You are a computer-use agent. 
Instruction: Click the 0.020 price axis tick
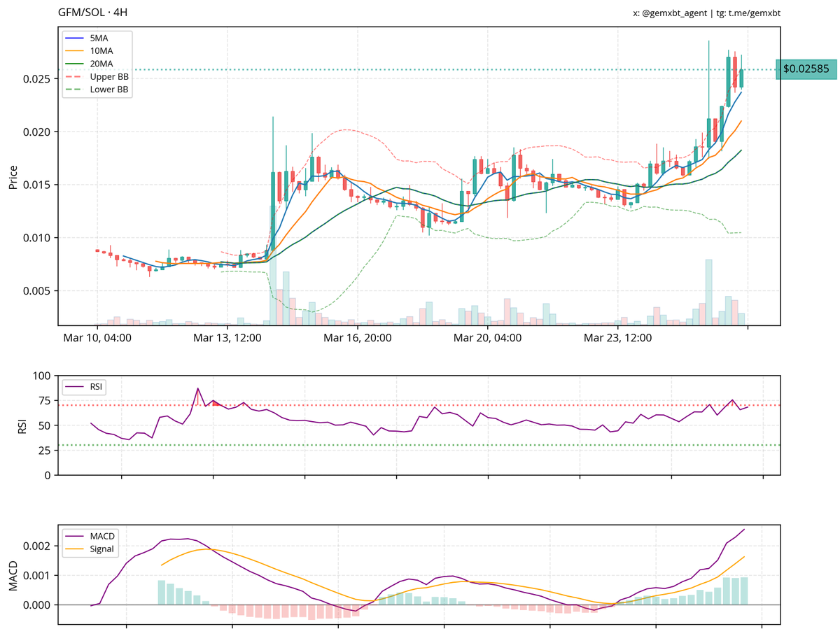pos(38,132)
